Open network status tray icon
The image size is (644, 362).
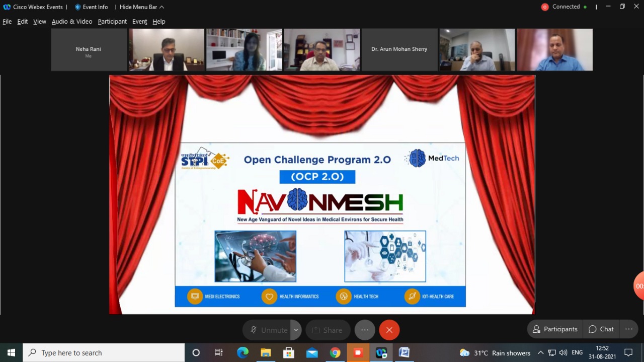pos(552,352)
